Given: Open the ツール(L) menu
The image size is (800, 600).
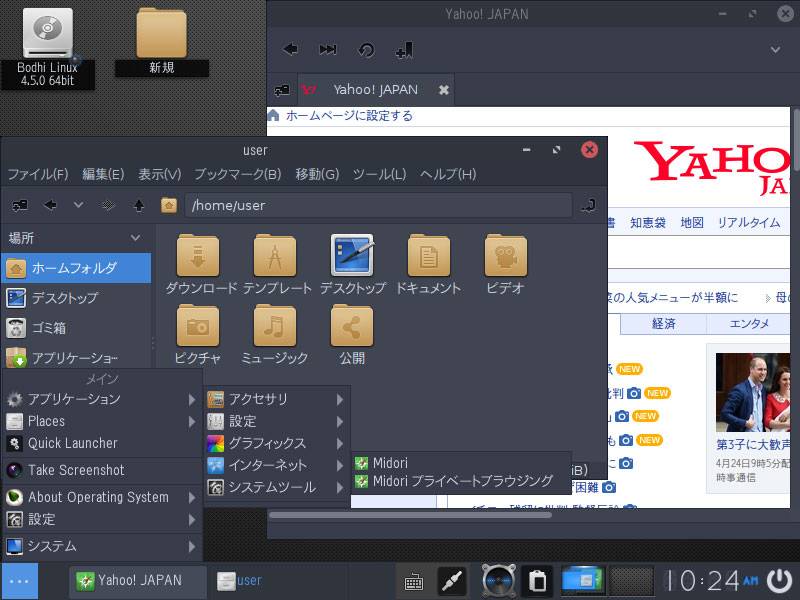Looking at the screenshot, I should [x=380, y=174].
